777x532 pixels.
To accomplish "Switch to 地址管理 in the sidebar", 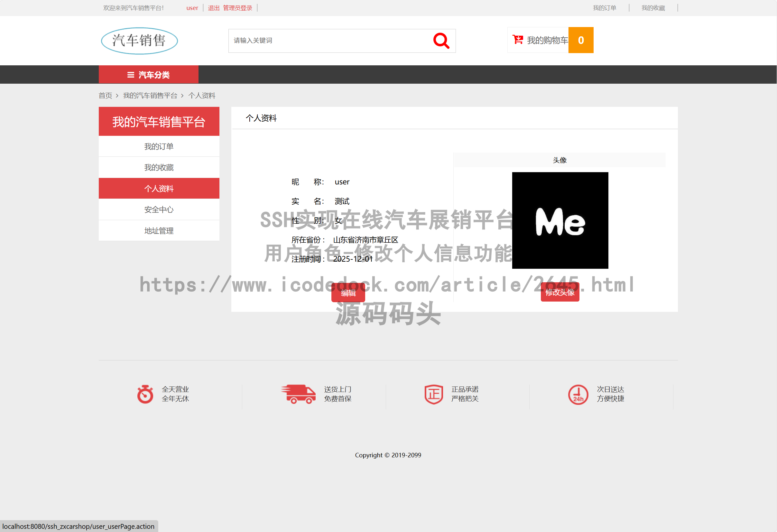I will tap(159, 230).
